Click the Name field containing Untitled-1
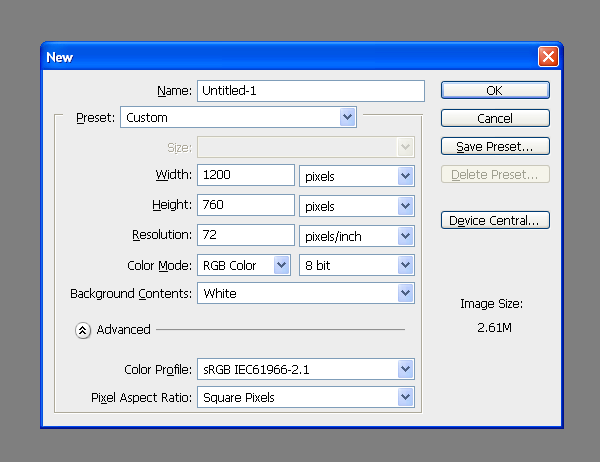The height and width of the screenshot is (462, 600). [311, 91]
